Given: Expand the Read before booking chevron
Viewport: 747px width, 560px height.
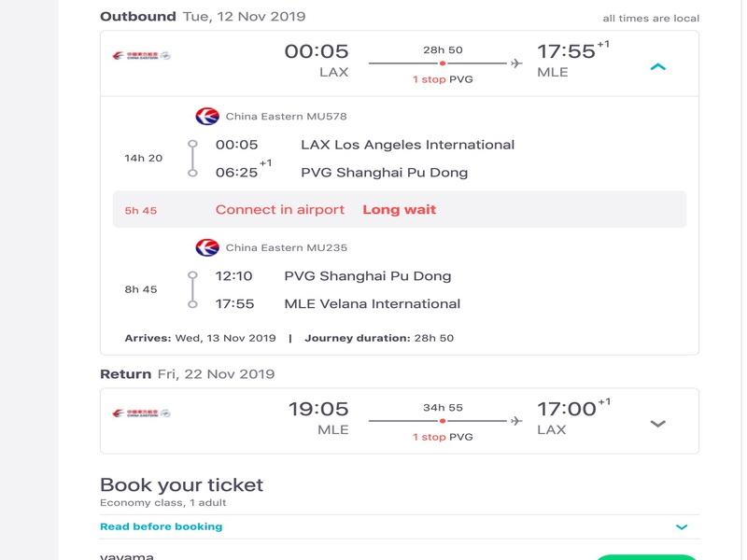Looking at the screenshot, I should 682,527.
